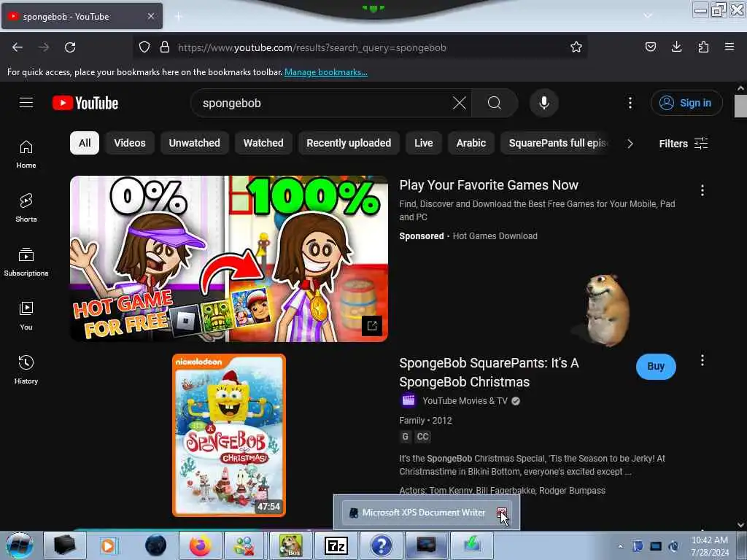Image resolution: width=747 pixels, height=560 pixels.
Task: Open Play Your Favorite Games Now ad
Action: [489, 184]
